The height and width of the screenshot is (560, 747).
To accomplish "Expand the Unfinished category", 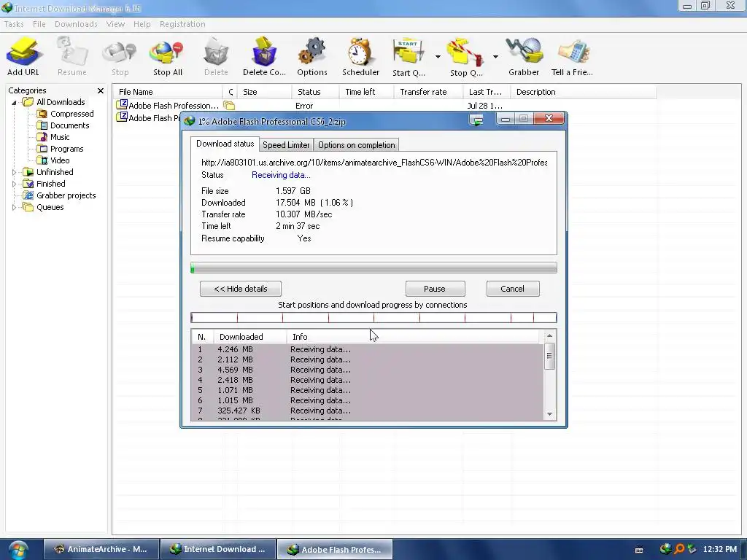I will [15, 172].
